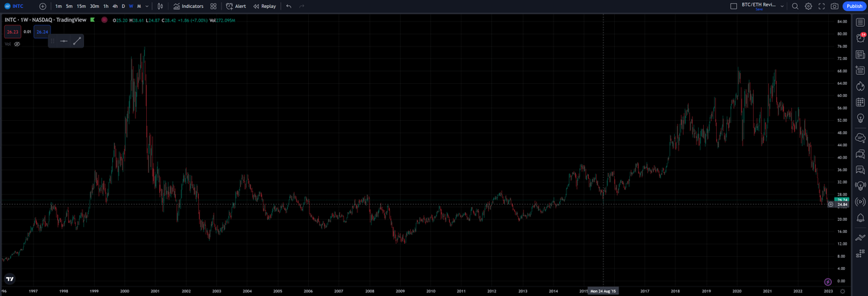Viewport: 868px width, 296px height.
Task: Select the trend line drawing tool
Action: click(77, 41)
